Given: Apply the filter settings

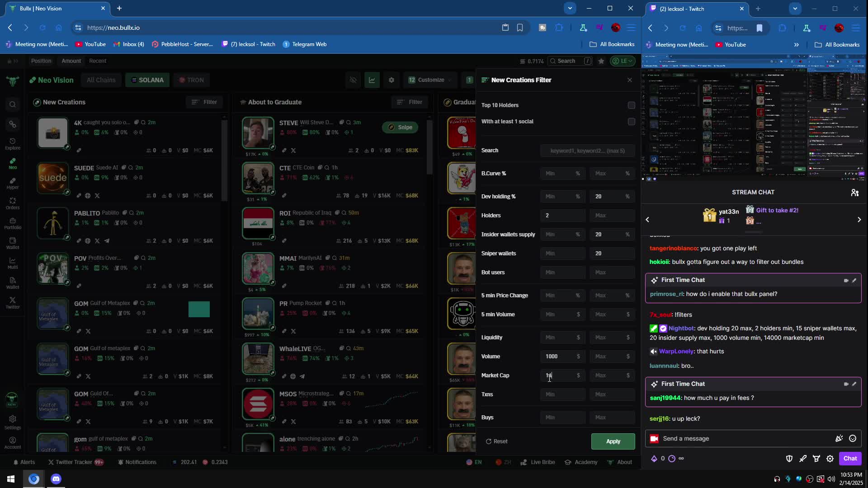Looking at the screenshot, I should [613, 441].
